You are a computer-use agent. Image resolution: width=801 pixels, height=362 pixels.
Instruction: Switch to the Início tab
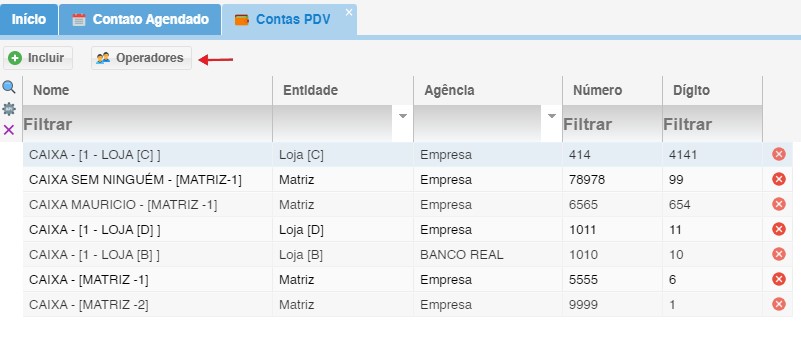click(29, 19)
